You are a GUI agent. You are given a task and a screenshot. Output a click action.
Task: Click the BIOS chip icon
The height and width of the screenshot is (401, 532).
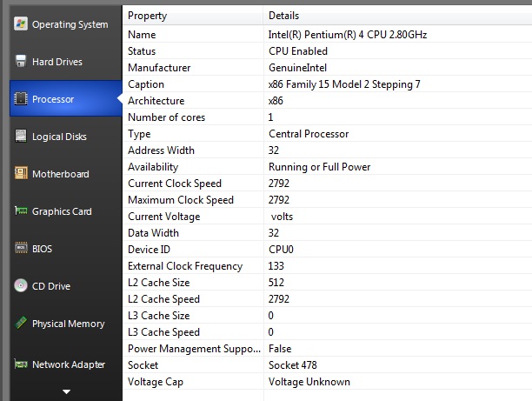click(x=19, y=249)
